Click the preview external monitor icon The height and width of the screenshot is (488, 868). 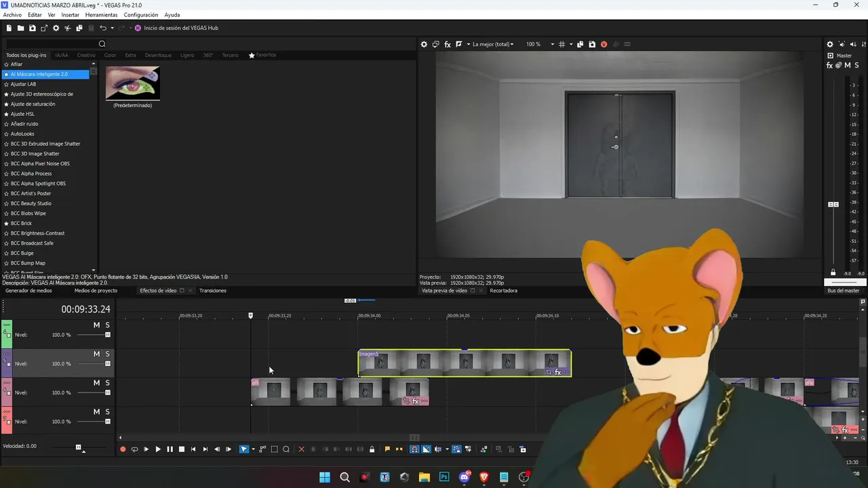click(436, 44)
